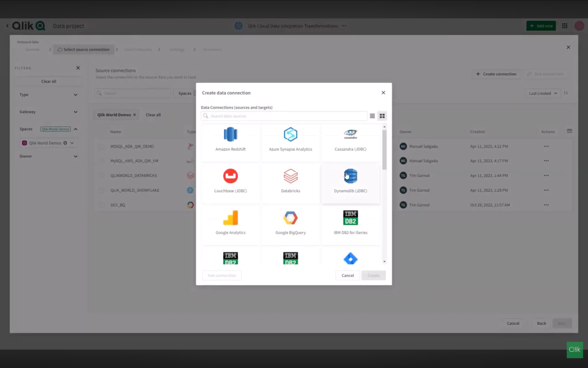The width and height of the screenshot is (588, 368).
Task: Click the Create connection button
Action: [x=496, y=74]
